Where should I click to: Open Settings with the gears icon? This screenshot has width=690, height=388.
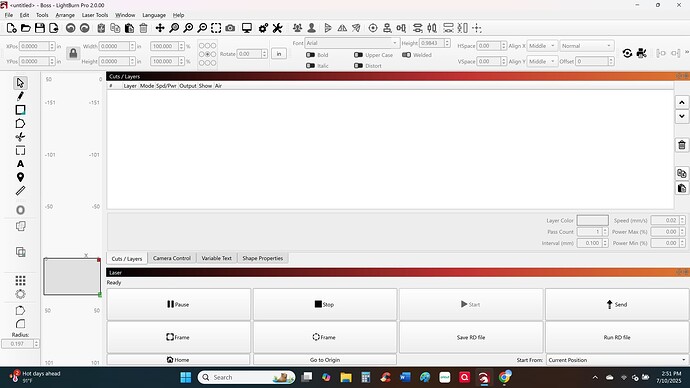click(x=263, y=28)
